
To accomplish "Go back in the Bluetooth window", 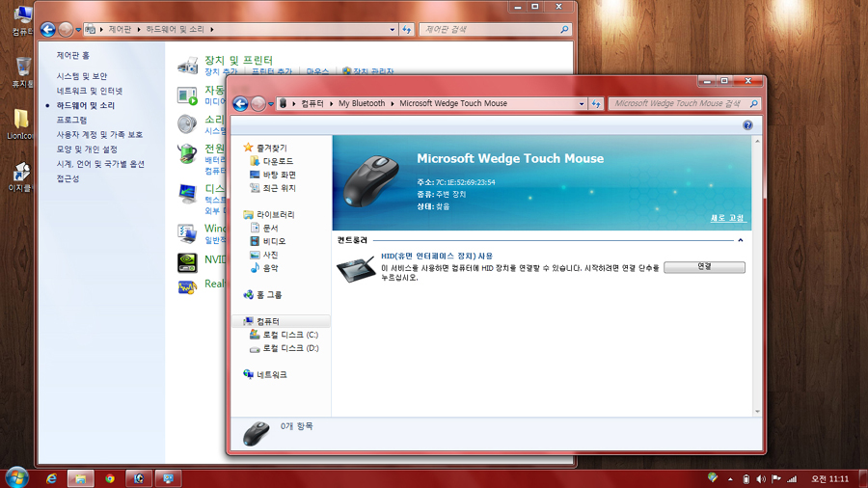I will 240,103.
